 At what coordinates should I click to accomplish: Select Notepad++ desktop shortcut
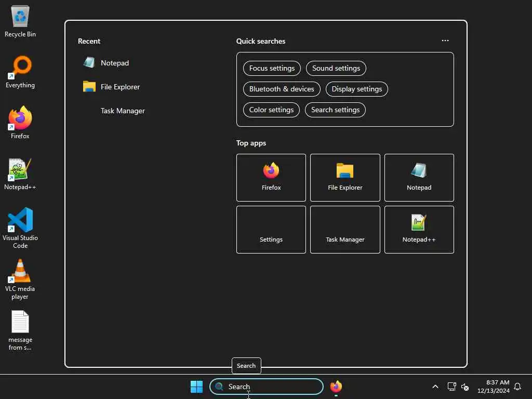coord(20,174)
